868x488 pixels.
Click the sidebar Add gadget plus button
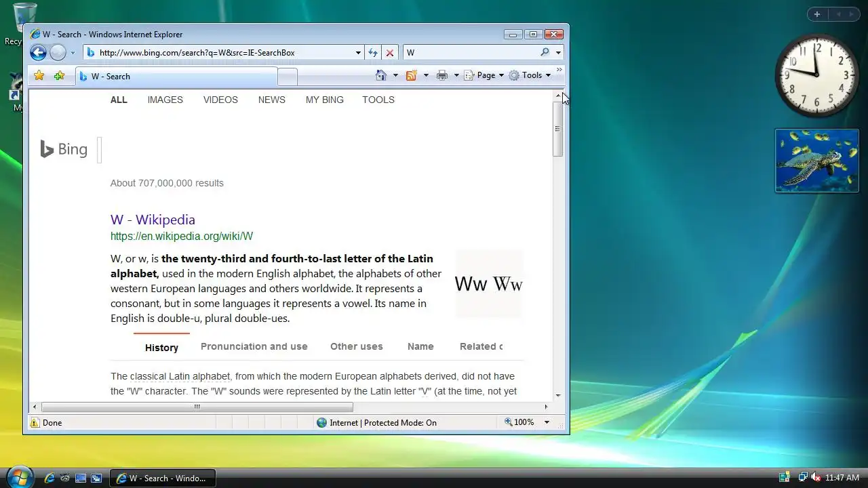817,14
